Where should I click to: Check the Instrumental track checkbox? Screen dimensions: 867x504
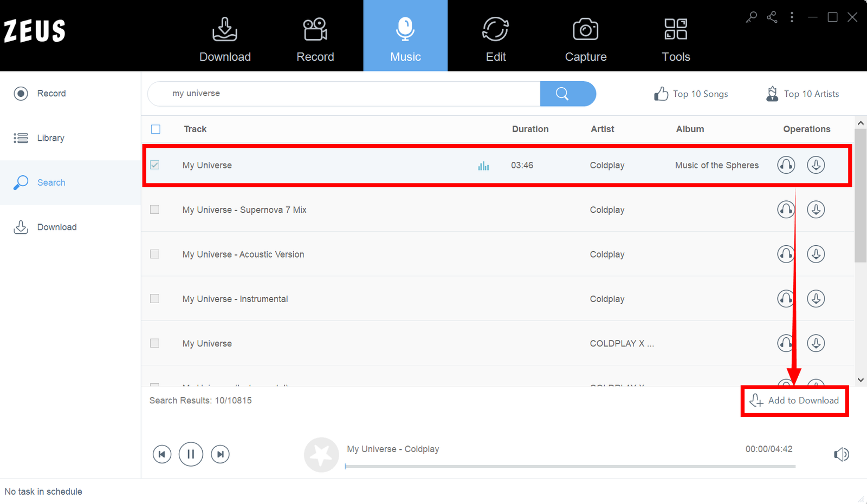pyautogui.click(x=155, y=298)
